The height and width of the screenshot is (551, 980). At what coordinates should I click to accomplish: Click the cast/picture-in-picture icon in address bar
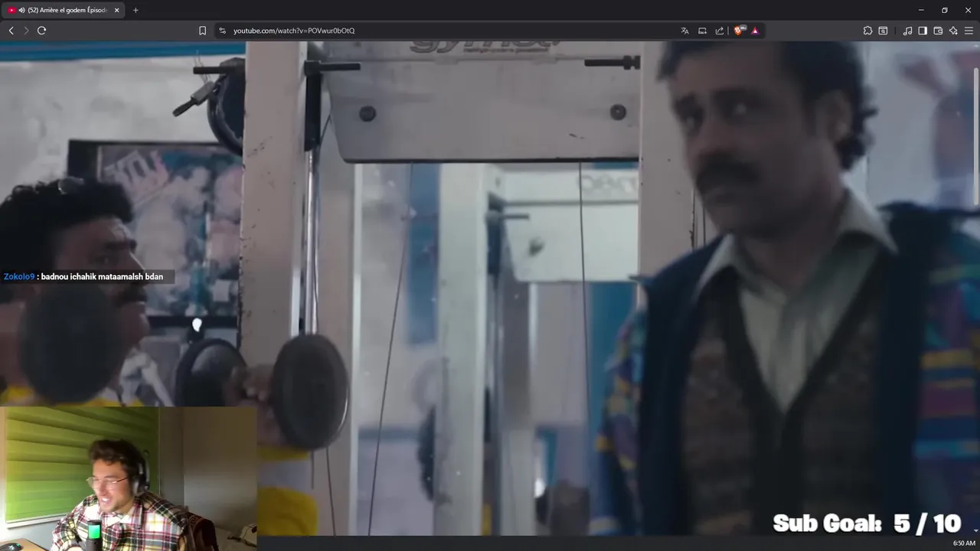click(x=702, y=31)
